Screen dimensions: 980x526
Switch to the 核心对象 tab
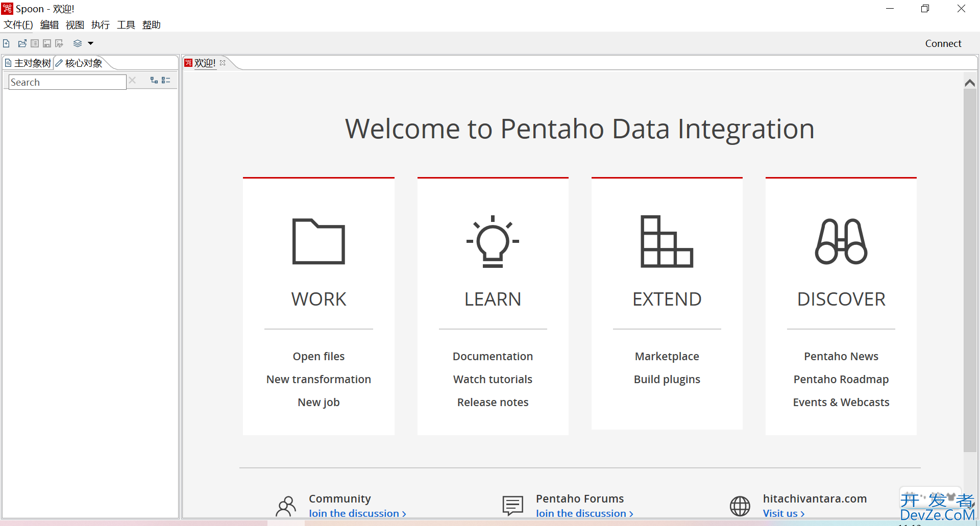pyautogui.click(x=79, y=63)
